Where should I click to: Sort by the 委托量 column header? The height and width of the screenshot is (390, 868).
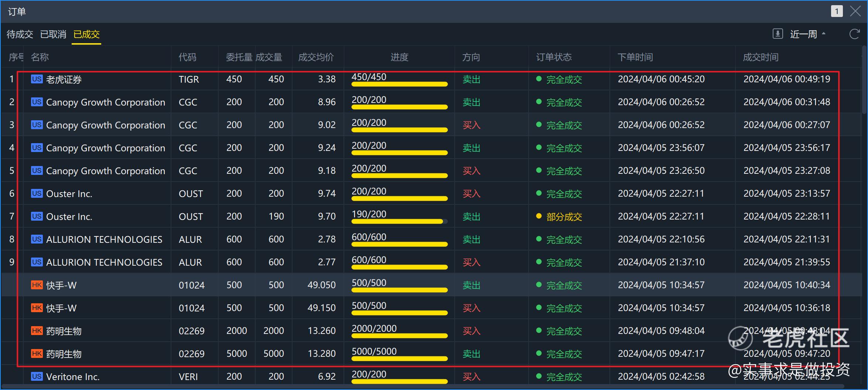[239, 57]
